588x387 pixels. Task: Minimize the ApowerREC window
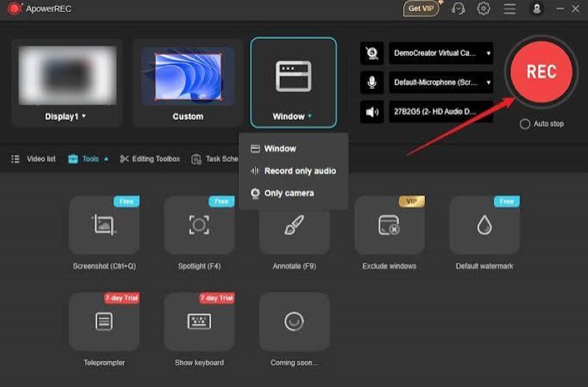coord(560,9)
